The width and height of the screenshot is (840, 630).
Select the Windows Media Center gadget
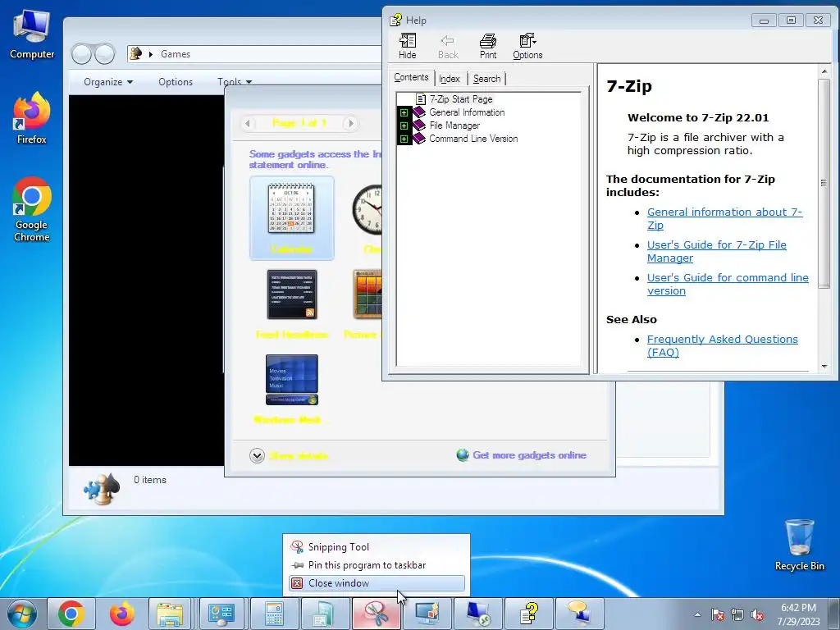click(291, 389)
